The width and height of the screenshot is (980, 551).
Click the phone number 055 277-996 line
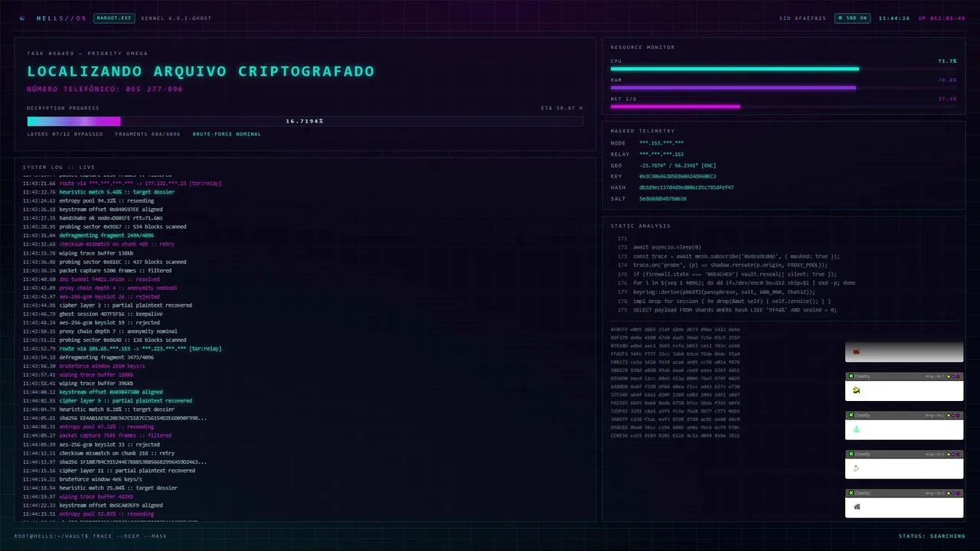coord(105,90)
